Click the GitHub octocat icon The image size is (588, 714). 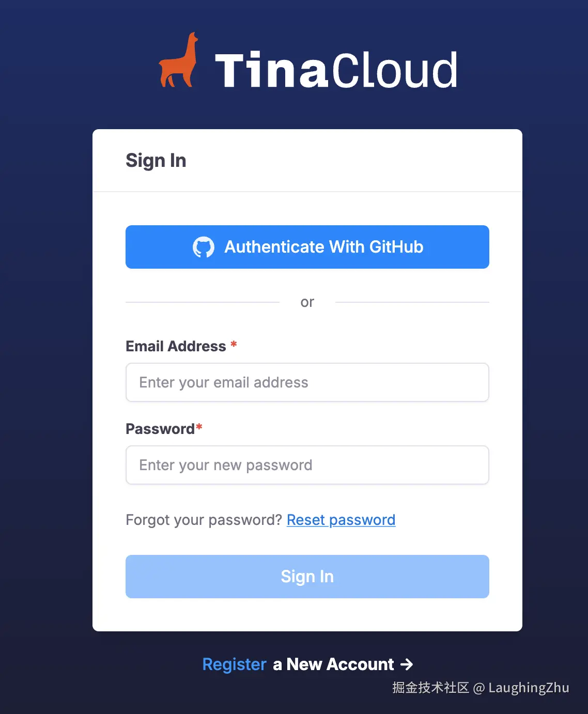[204, 247]
